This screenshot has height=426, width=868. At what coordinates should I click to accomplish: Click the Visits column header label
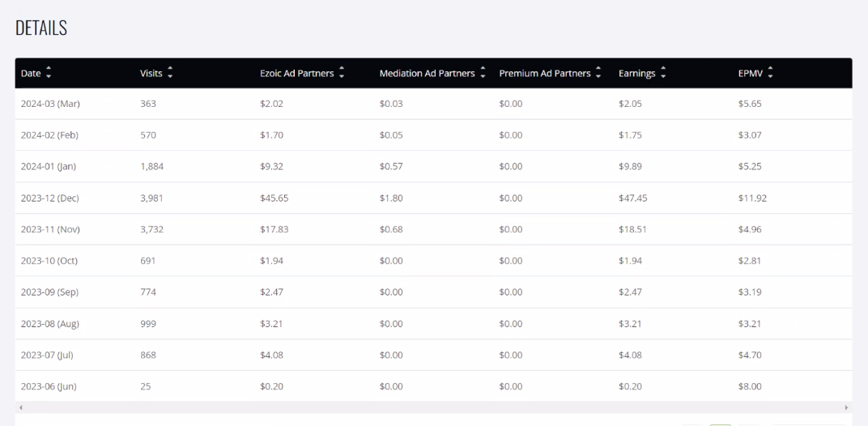[x=151, y=73]
